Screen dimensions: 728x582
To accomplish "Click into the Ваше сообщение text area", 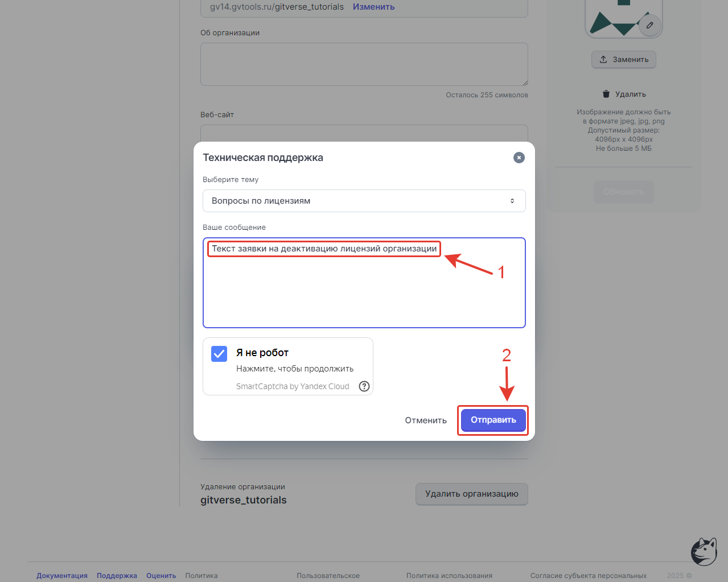I will tap(364, 283).
